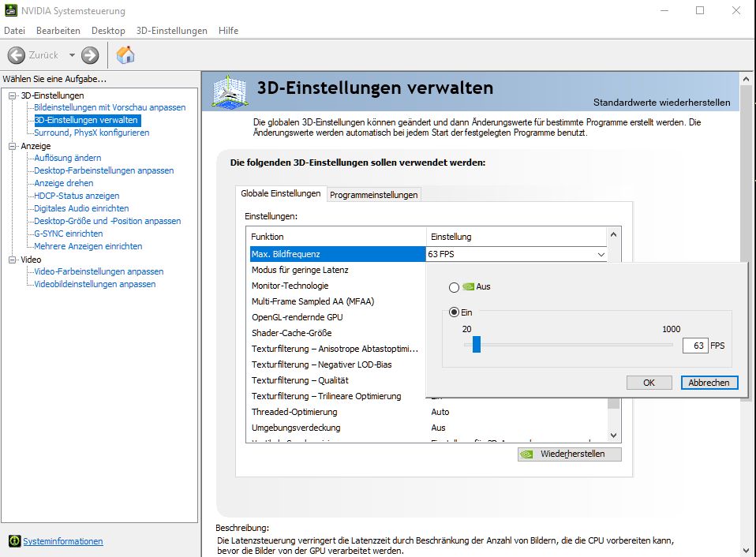Screen dimensions: 756x557
Task: Open Video-Farbeinstellungen anpassen
Action: coord(99,271)
